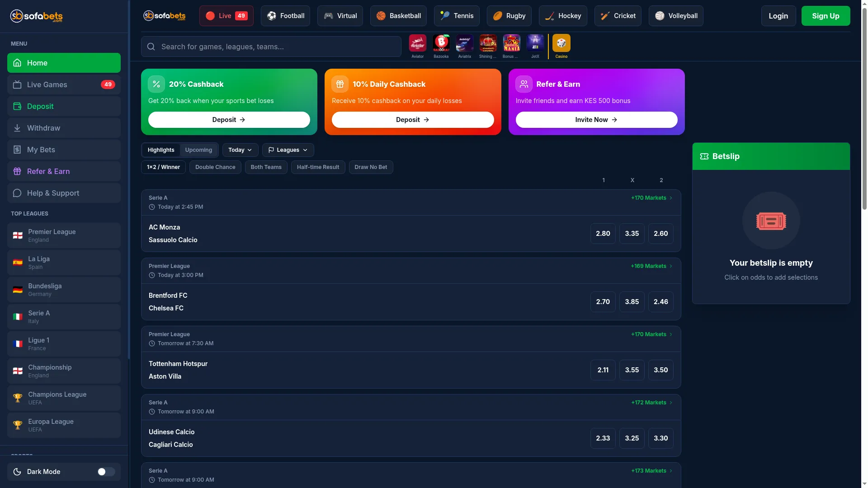Pick Chelsea FC away odds 2.46
Screen dimensions: 868x488
coord(660,302)
